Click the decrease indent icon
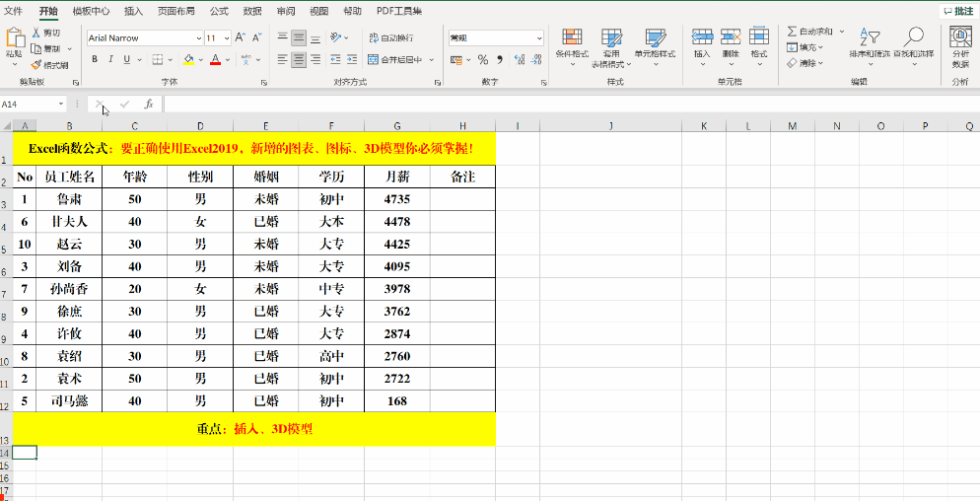Screen dimensions: 980x501 click(x=335, y=59)
